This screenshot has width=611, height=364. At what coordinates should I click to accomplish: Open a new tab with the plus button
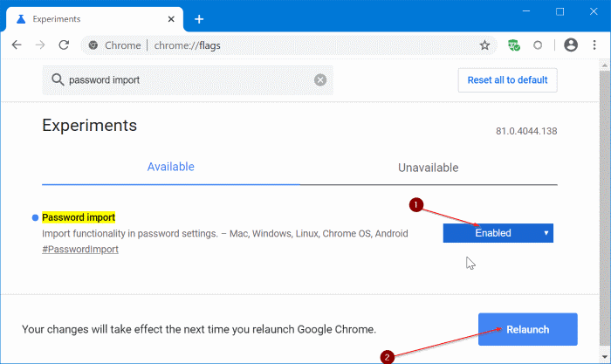point(199,19)
